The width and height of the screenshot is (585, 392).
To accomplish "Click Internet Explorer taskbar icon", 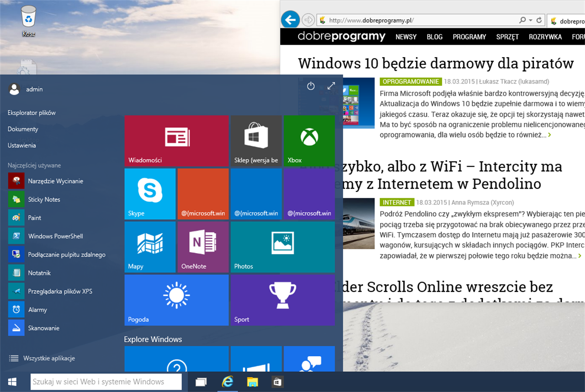I will (227, 382).
